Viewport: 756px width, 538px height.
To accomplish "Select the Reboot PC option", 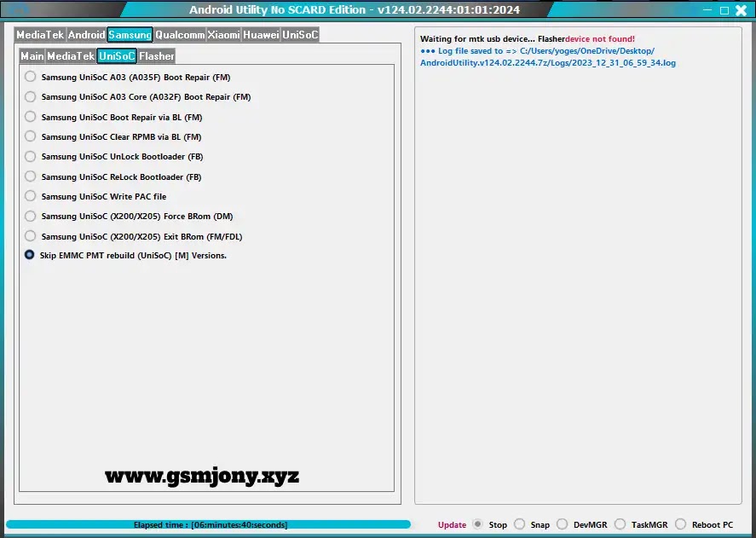I will (x=680, y=524).
